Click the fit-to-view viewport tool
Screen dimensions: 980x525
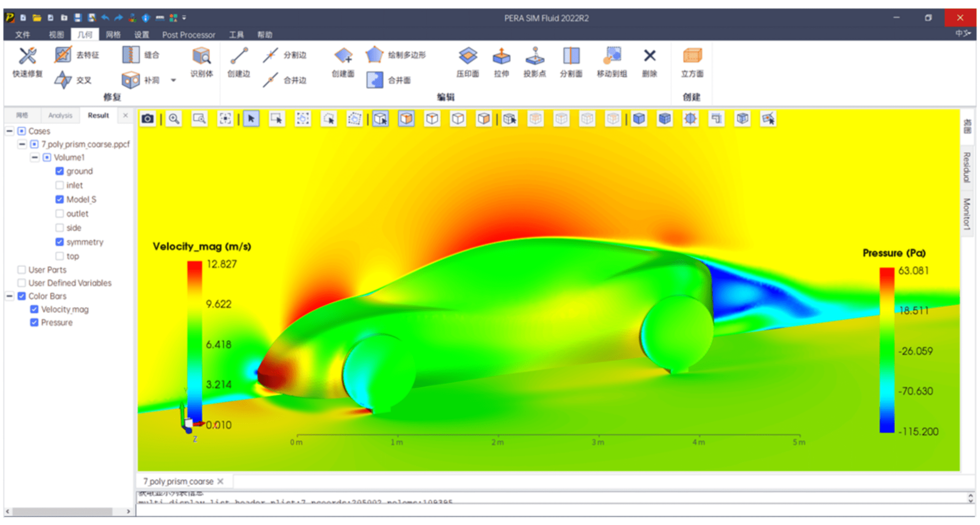pyautogui.click(x=225, y=119)
